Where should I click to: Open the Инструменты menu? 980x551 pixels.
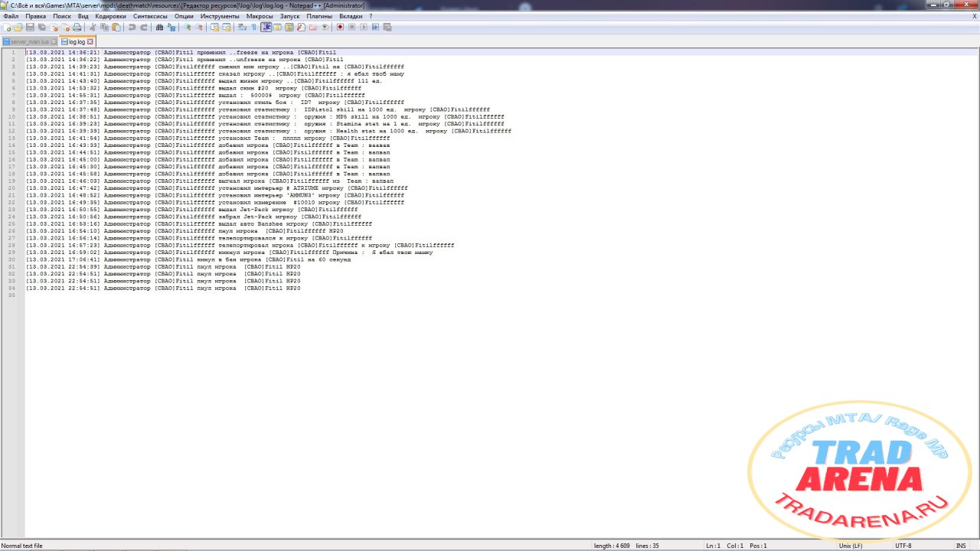pos(220,16)
